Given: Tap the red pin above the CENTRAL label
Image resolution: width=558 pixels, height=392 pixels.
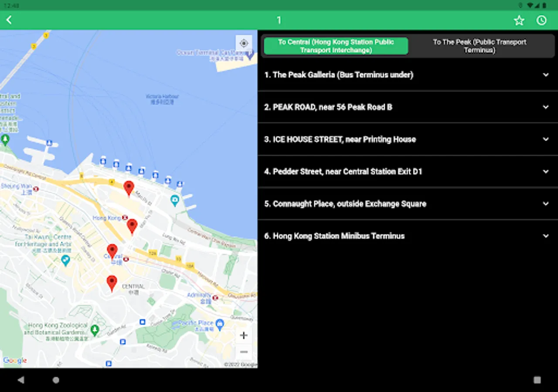Looking at the screenshot, I should pyautogui.click(x=112, y=284).
